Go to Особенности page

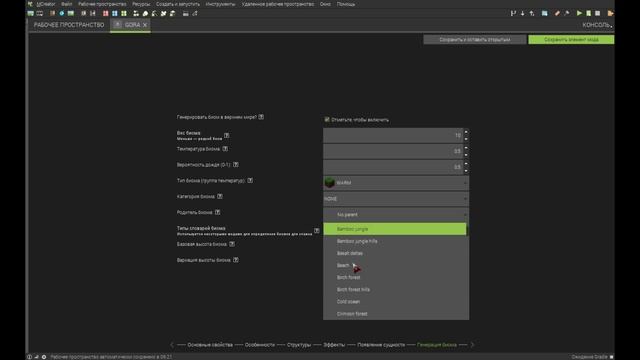260,345
